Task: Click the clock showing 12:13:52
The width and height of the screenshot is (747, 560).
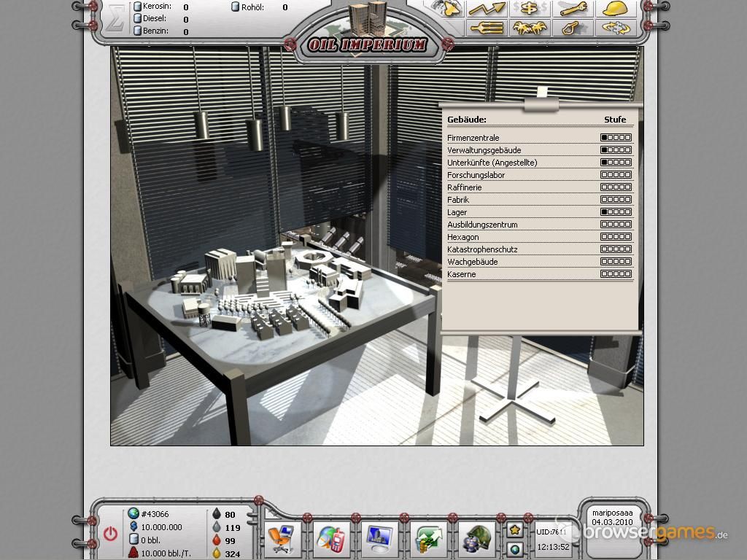Action: tap(553, 547)
